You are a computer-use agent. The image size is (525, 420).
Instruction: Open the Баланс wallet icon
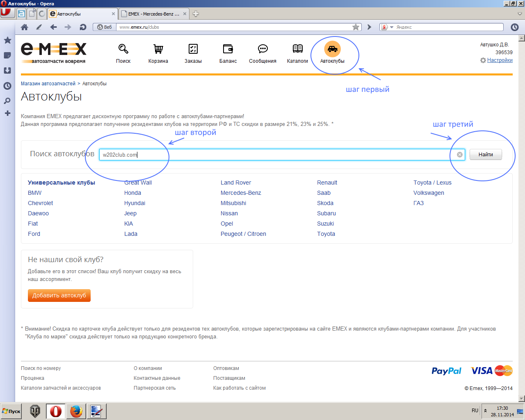tap(228, 49)
